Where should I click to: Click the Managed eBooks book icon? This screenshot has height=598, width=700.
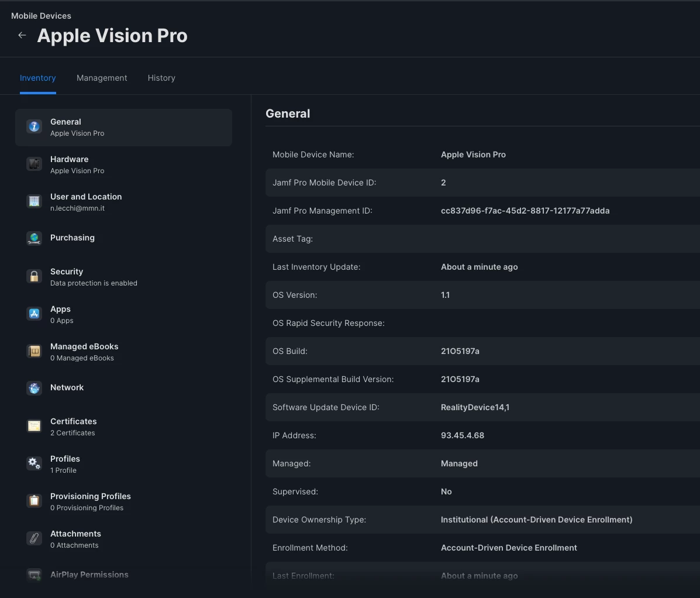pyautogui.click(x=35, y=351)
